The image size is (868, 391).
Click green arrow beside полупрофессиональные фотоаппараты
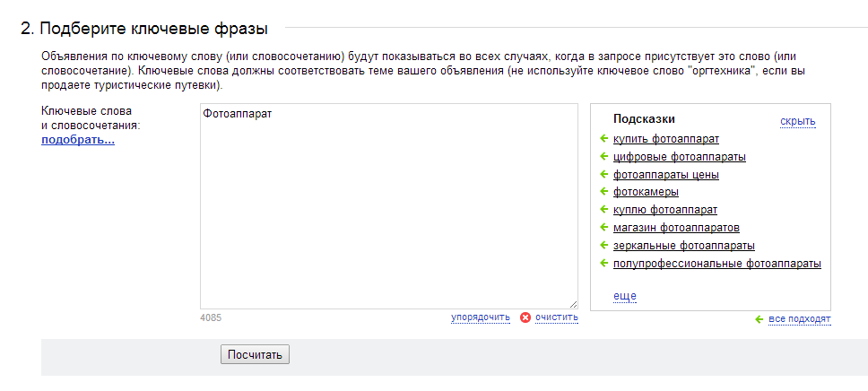click(x=604, y=263)
